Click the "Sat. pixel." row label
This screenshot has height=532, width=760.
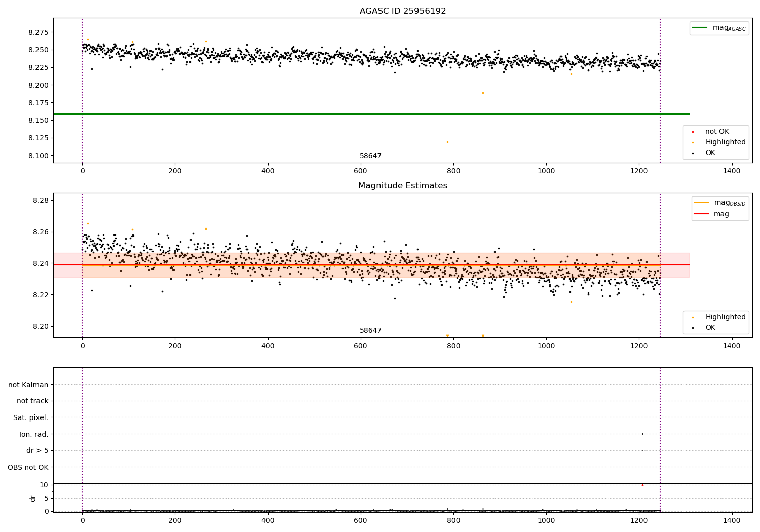(x=31, y=418)
